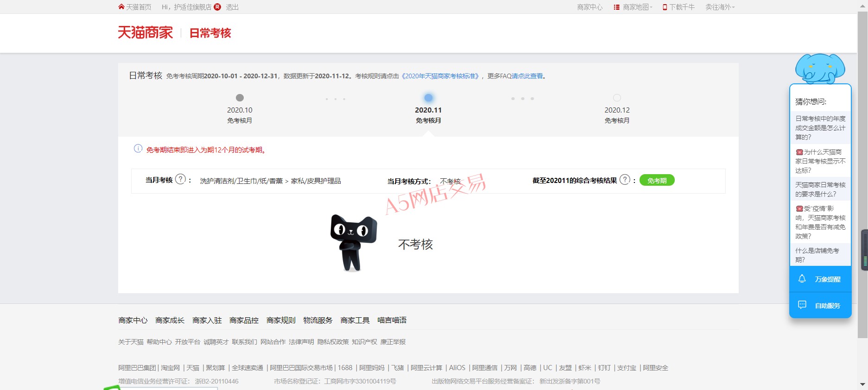868x390 pixels.
Task: Open footer tab 商家工具
Action: 355,320
